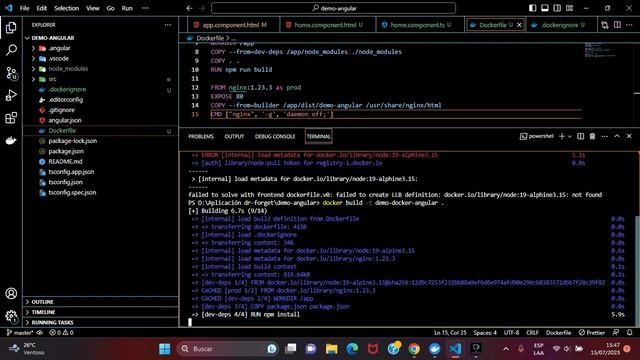Image resolution: width=640 pixels, height=360 pixels.
Task: Open the notifications bell in status bar
Action: coord(629,333)
